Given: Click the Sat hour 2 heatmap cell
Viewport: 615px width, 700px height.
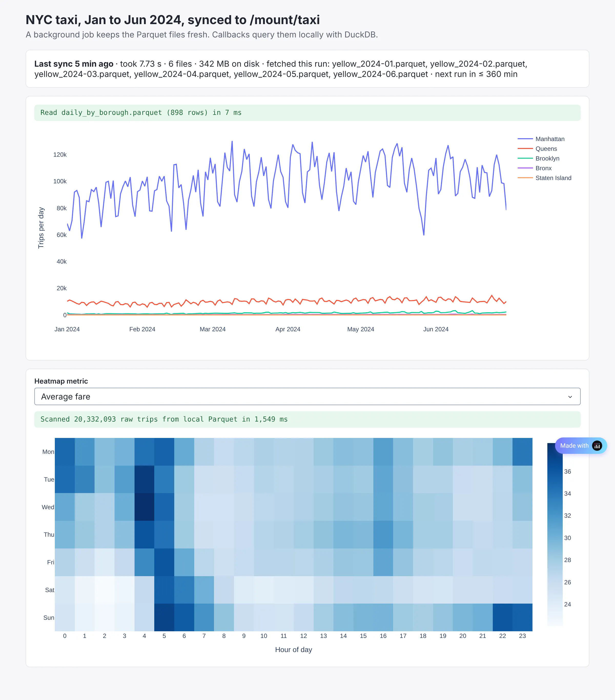Looking at the screenshot, I should (x=104, y=590).
